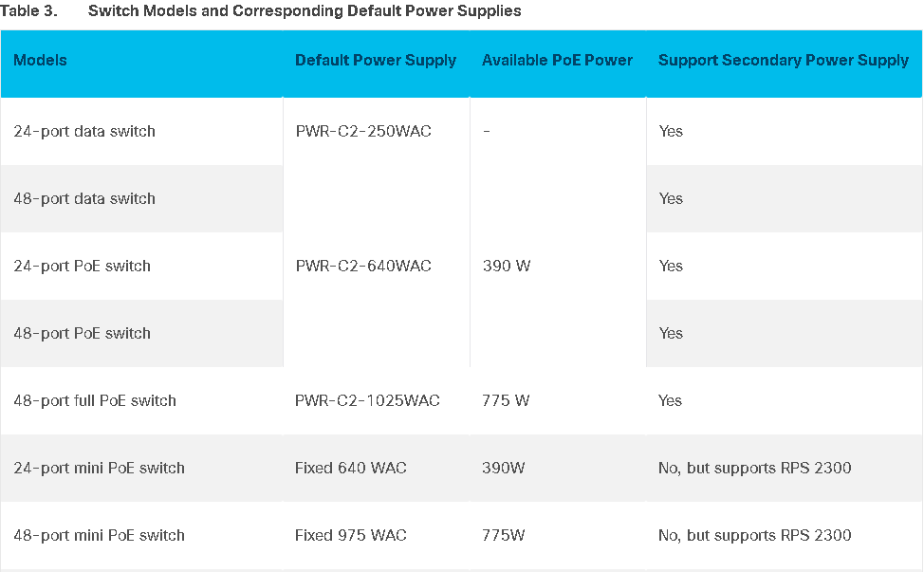Click the 775 W PoE power value

pyautogui.click(x=506, y=400)
